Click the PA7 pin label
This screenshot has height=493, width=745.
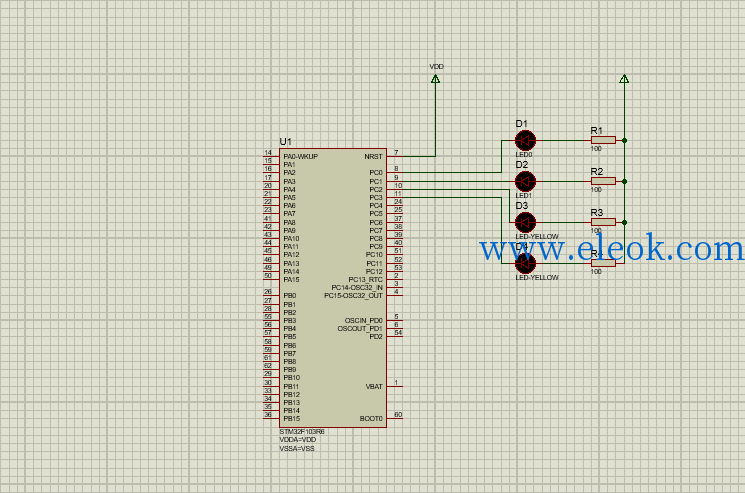tap(289, 213)
